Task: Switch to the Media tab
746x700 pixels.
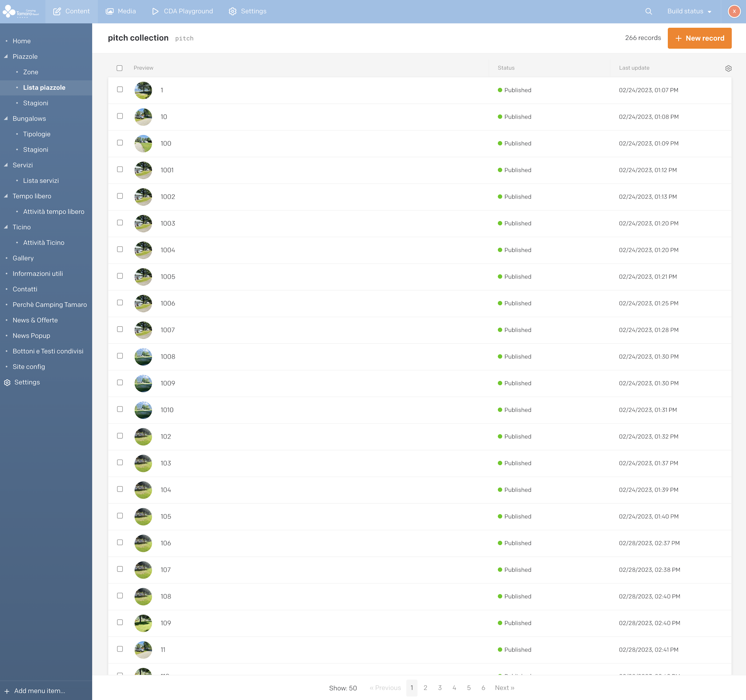Action: [120, 11]
